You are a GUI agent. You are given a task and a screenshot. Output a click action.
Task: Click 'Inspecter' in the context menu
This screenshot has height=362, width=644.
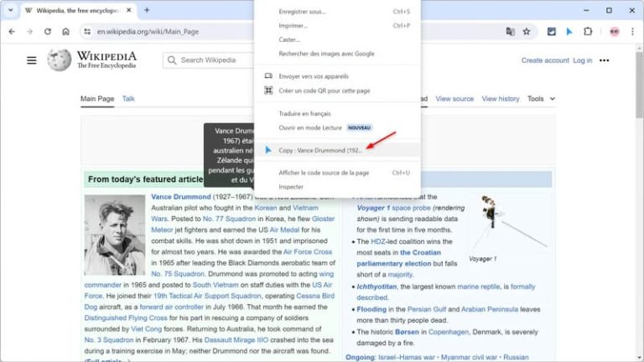291,186
